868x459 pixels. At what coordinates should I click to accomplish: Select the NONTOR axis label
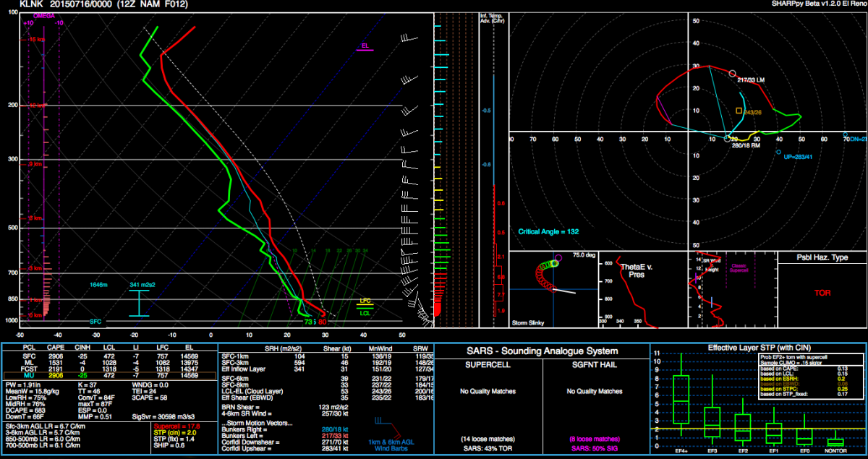(835, 451)
